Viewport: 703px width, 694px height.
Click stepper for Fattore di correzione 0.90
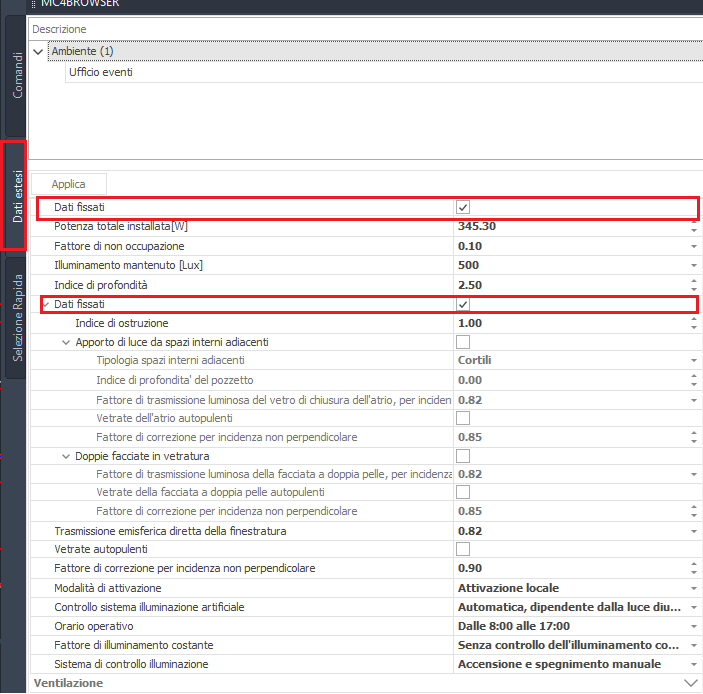tap(694, 568)
